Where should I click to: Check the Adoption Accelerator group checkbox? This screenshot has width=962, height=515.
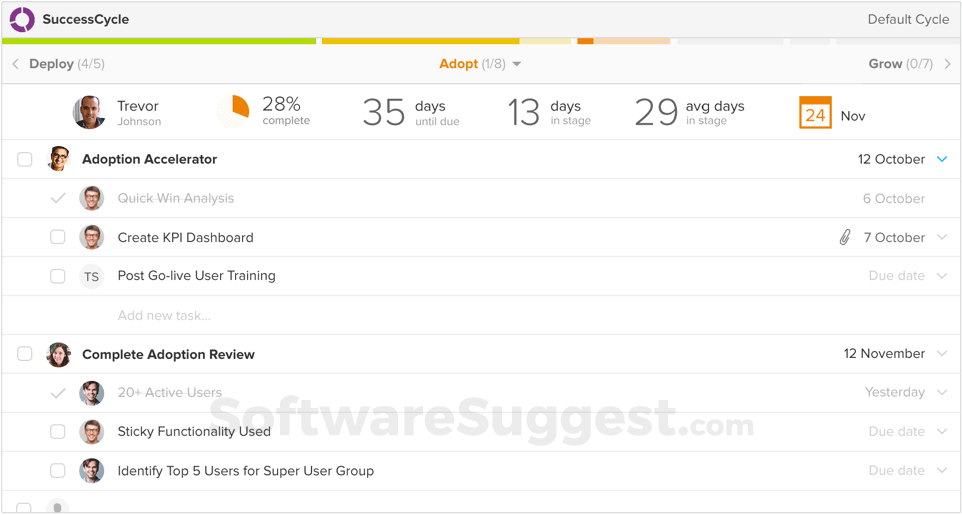tap(25, 159)
